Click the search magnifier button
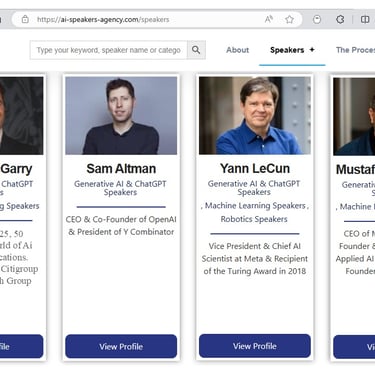The width and height of the screenshot is (375, 375). 196,50
